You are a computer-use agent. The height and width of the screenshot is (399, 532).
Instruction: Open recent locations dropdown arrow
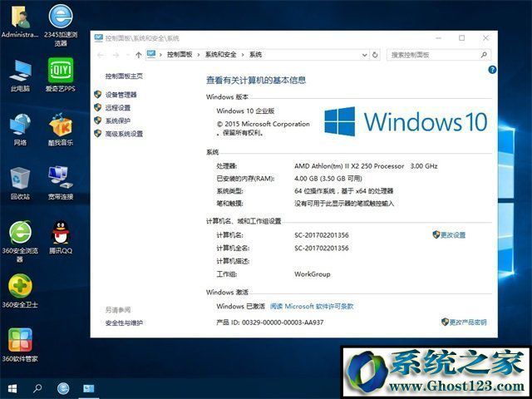click(x=127, y=55)
